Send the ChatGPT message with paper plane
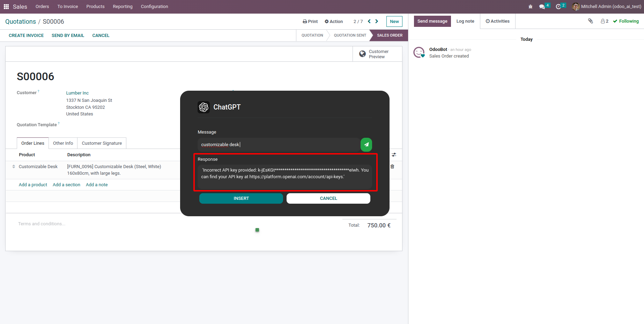Image resolution: width=644 pixels, height=324 pixels. point(366,145)
